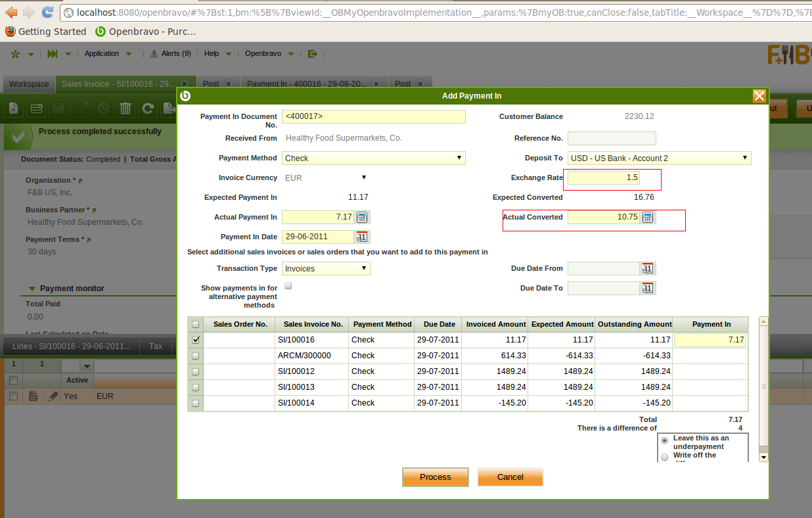Check the SI/100014 invoice row checkbox

click(195, 403)
